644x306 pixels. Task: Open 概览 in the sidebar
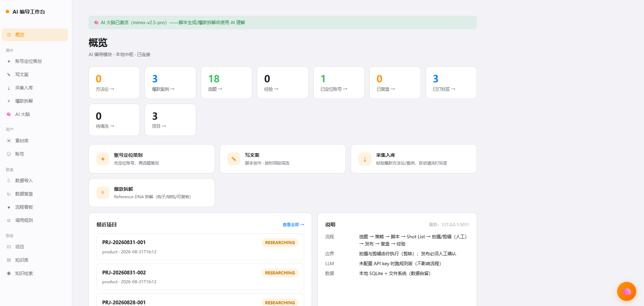(x=35, y=35)
